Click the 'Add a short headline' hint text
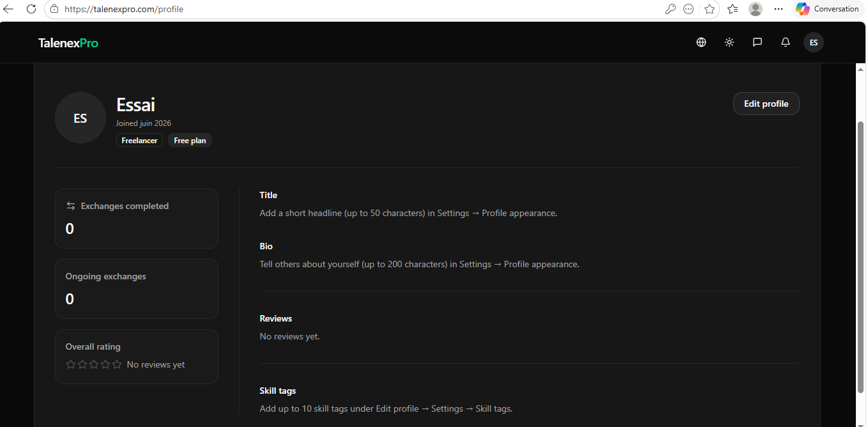 coord(409,213)
